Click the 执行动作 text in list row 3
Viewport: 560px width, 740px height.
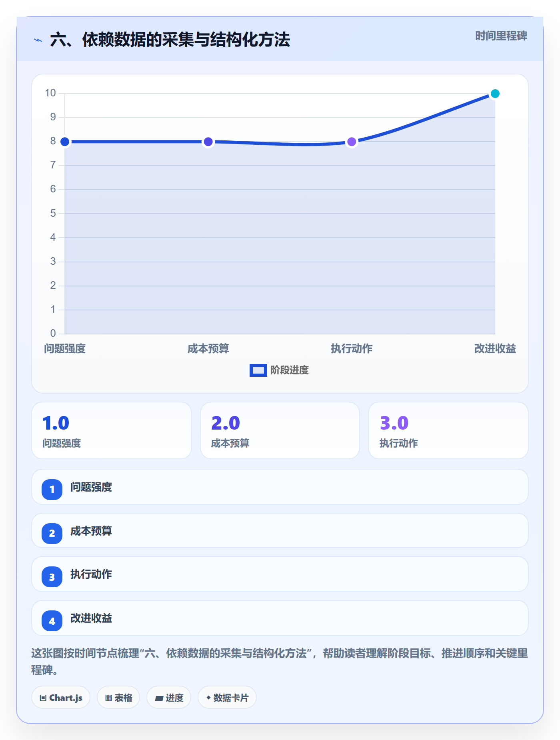(91, 574)
